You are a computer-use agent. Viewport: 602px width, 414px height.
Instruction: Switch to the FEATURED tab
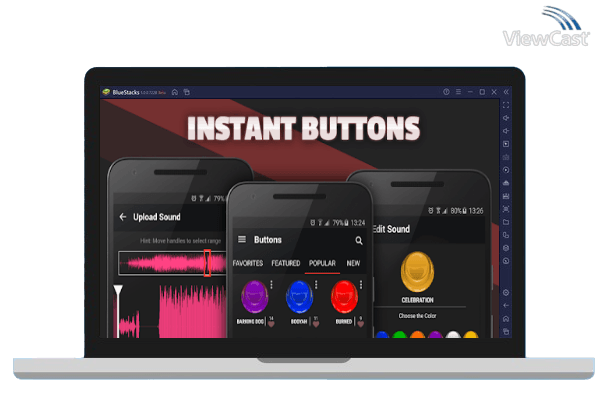[286, 263]
